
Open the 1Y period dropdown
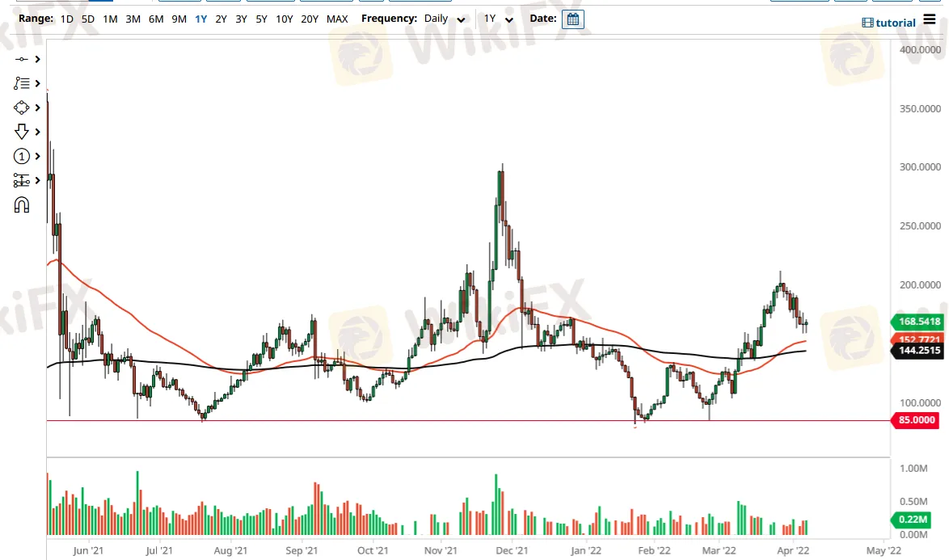click(498, 19)
